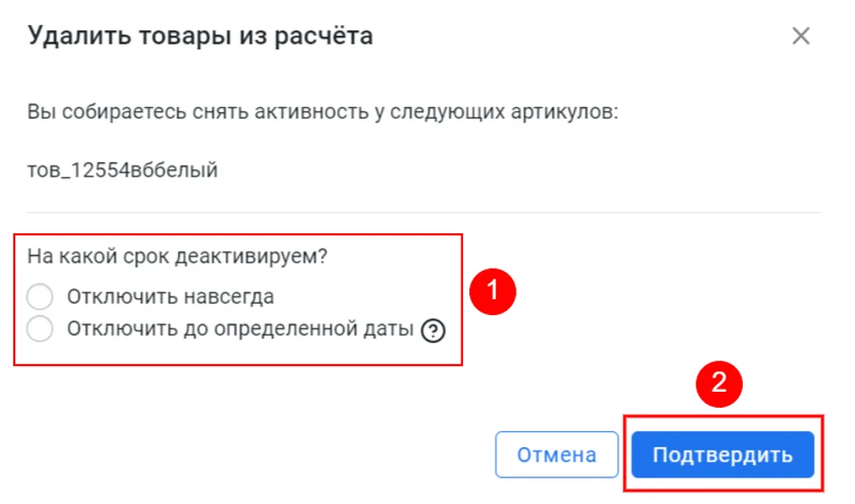
Task: Click the 'На какой срок деактивируем?' question heading
Action: 177,256
